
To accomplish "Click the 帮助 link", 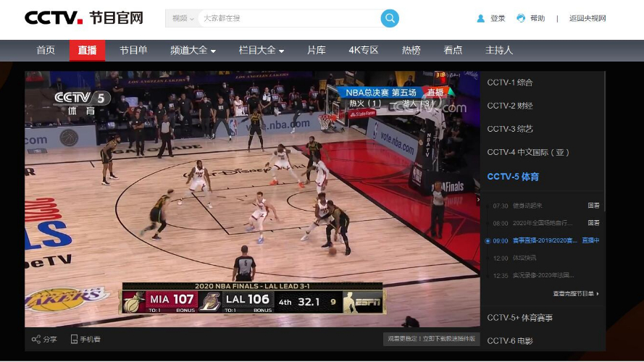I will [x=538, y=19].
